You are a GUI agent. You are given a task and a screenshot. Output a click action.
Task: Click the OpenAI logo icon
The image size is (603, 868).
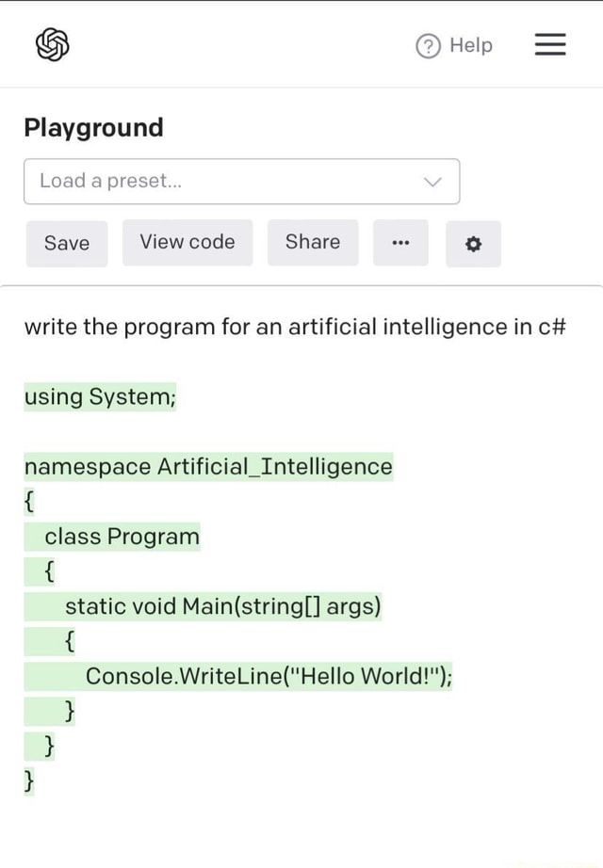point(52,45)
